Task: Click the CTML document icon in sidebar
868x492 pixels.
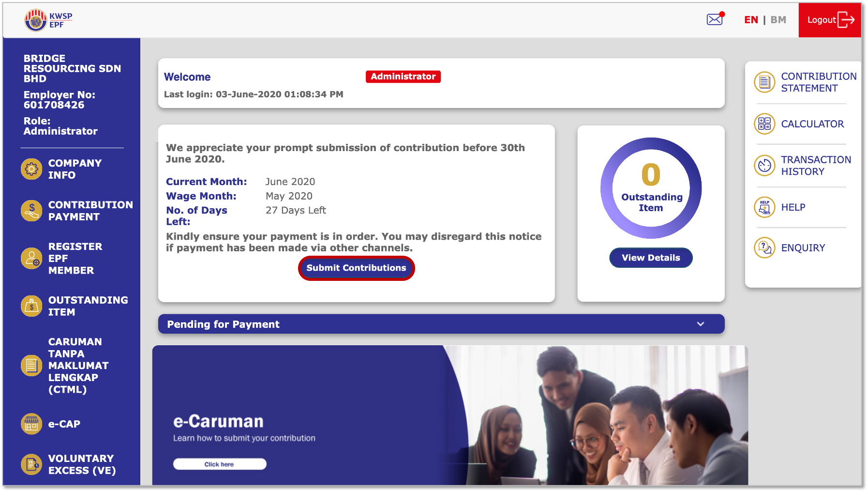Action: (31, 366)
